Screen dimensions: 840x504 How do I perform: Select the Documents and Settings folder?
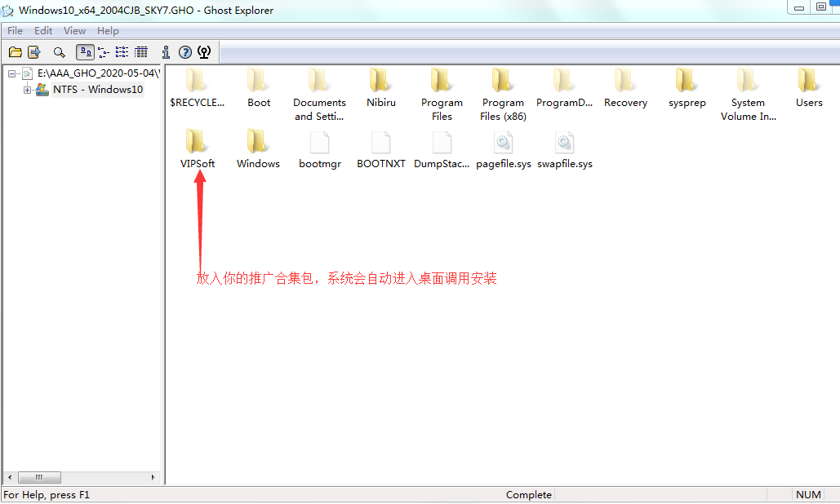[x=319, y=95]
